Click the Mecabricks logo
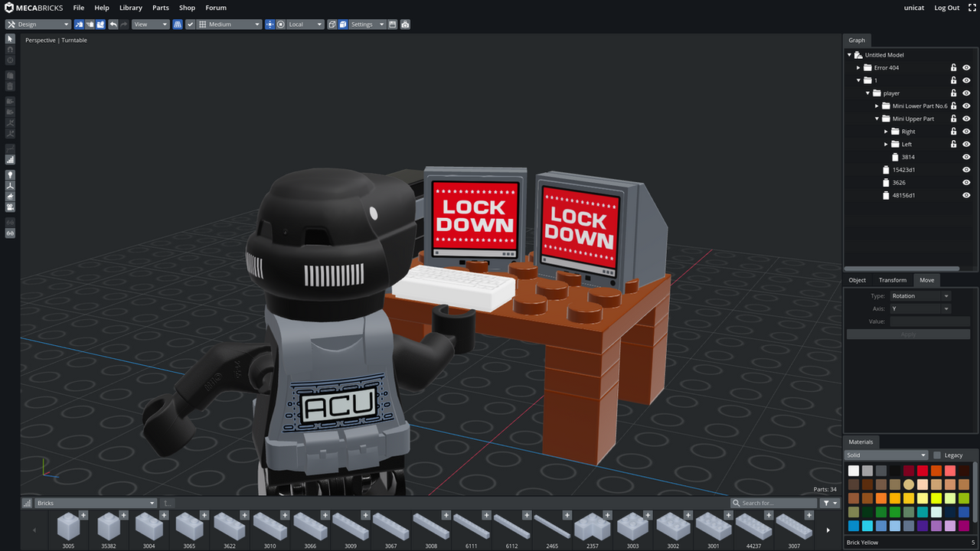 33,8
